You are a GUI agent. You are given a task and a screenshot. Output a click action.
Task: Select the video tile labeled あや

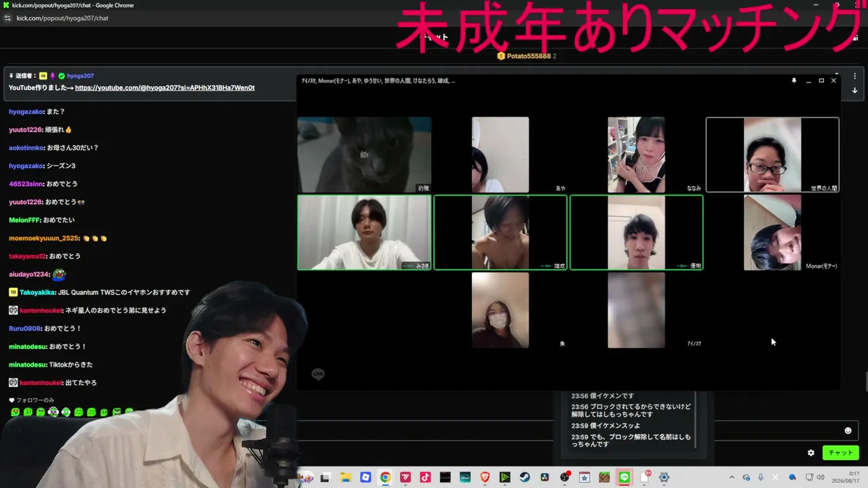[x=500, y=155]
